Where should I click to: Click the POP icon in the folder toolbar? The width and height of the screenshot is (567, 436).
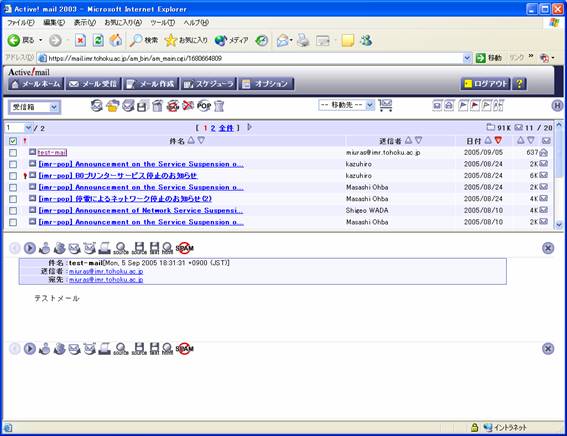(x=204, y=106)
